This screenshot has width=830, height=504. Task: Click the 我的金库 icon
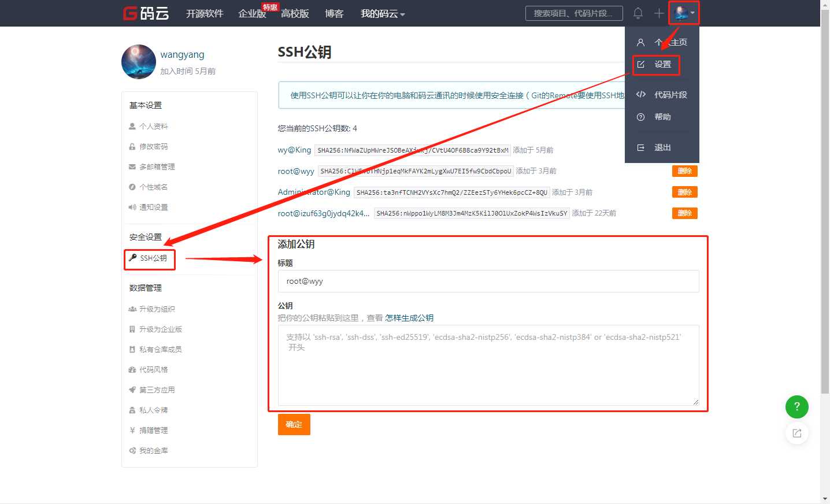(x=132, y=450)
